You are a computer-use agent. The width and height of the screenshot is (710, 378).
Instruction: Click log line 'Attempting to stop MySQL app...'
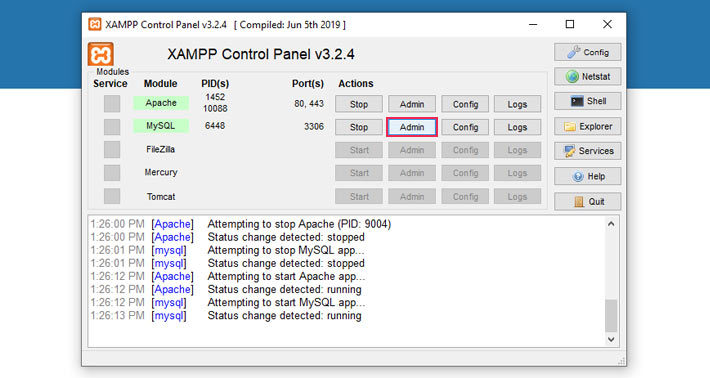coord(286,250)
